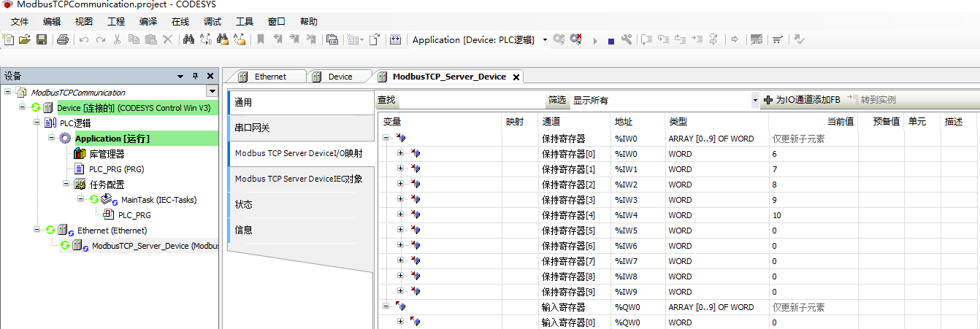The height and width of the screenshot is (329, 980).
Task: Click the New file toolbar icon
Action: [8, 39]
